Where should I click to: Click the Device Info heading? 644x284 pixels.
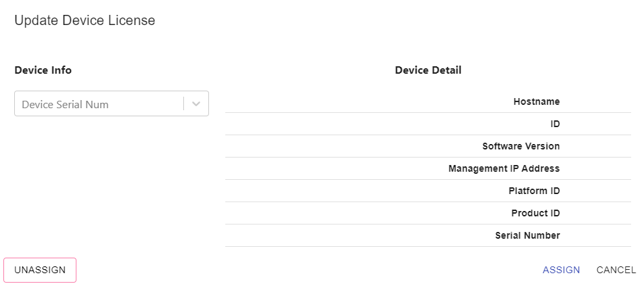43,70
